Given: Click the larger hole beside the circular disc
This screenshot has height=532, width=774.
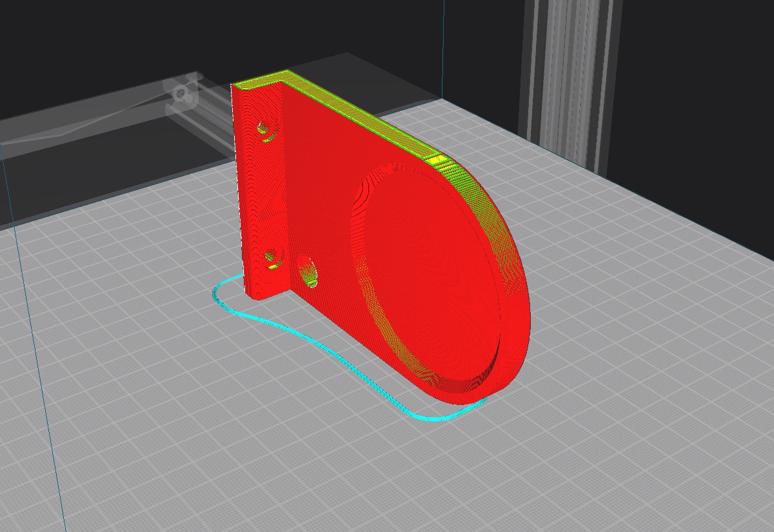Looking at the screenshot, I should (x=308, y=270).
